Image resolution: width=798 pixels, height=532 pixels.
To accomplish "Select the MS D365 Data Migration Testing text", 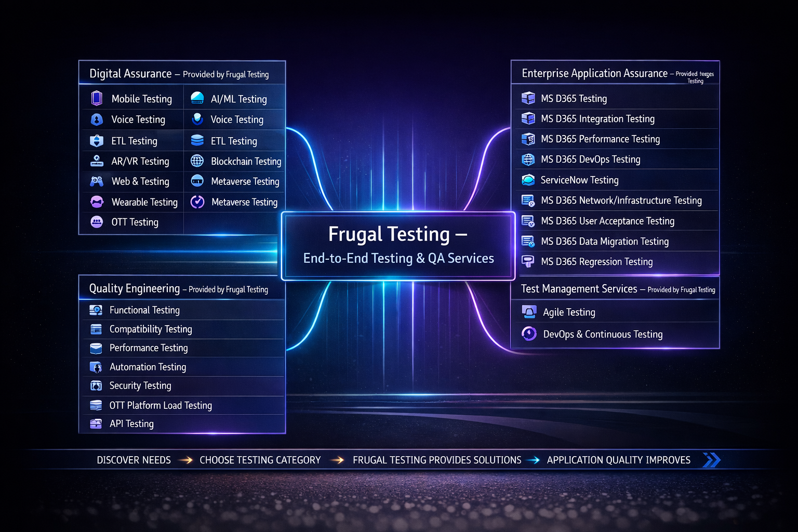I will [605, 241].
